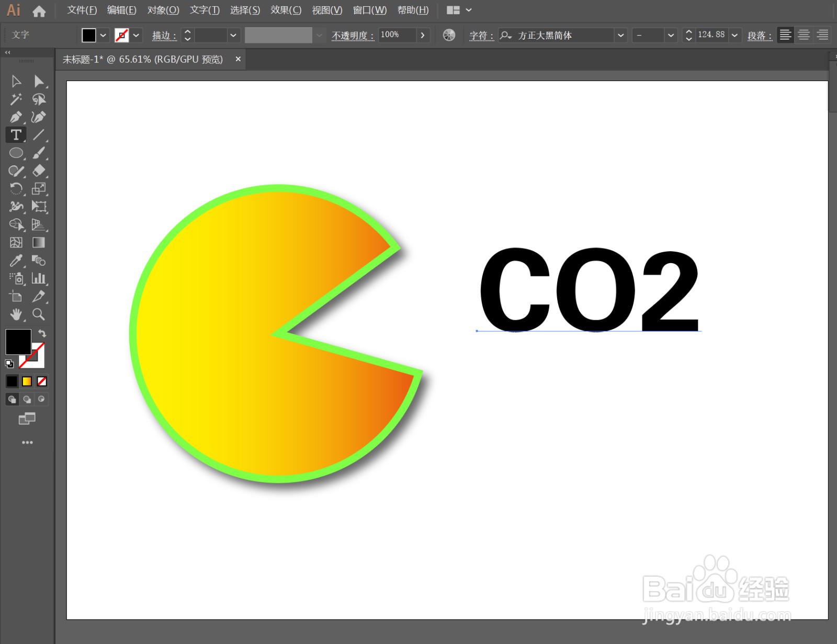
Task: Open font size dropdown arrow
Action: click(734, 35)
